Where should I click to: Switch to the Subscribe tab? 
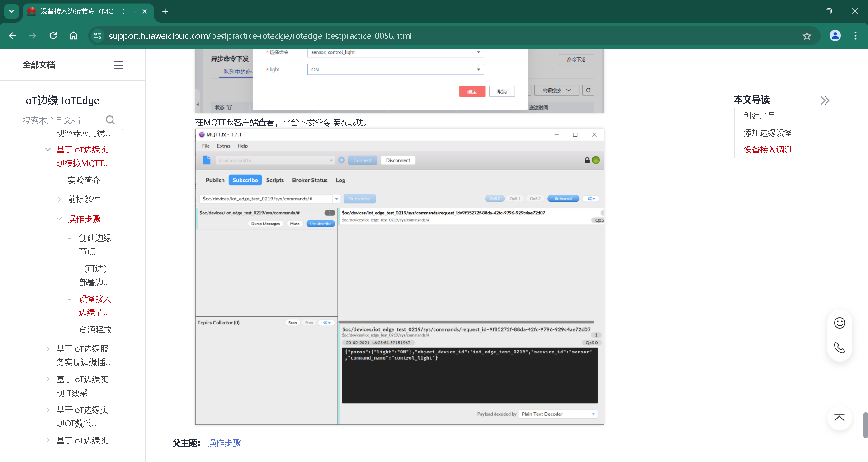click(245, 180)
